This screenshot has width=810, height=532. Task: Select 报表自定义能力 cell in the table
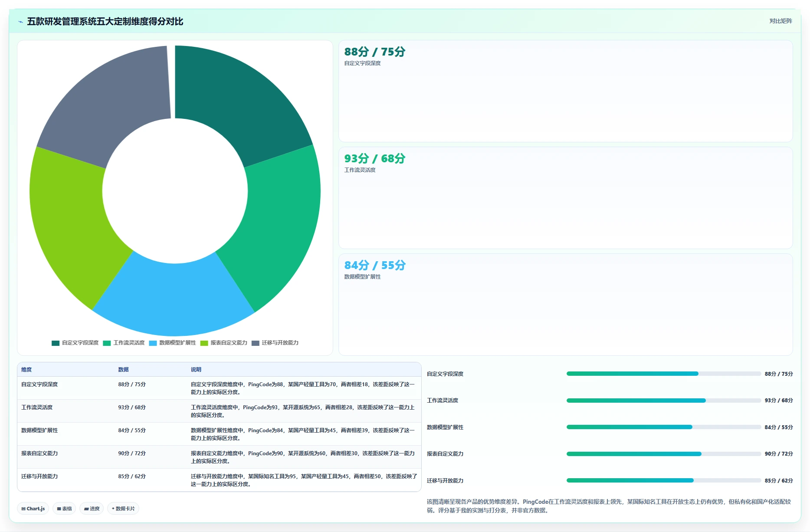[39, 453]
